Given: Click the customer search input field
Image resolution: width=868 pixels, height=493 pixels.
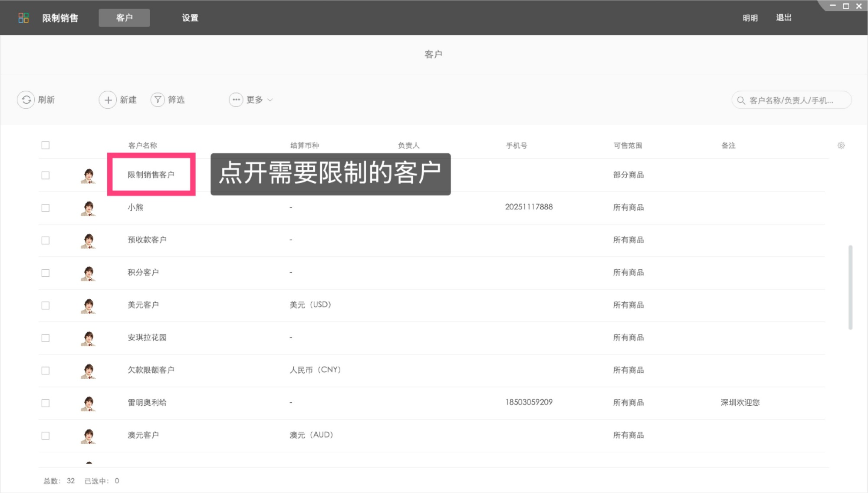Looking at the screenshot, I should point(794,99).
